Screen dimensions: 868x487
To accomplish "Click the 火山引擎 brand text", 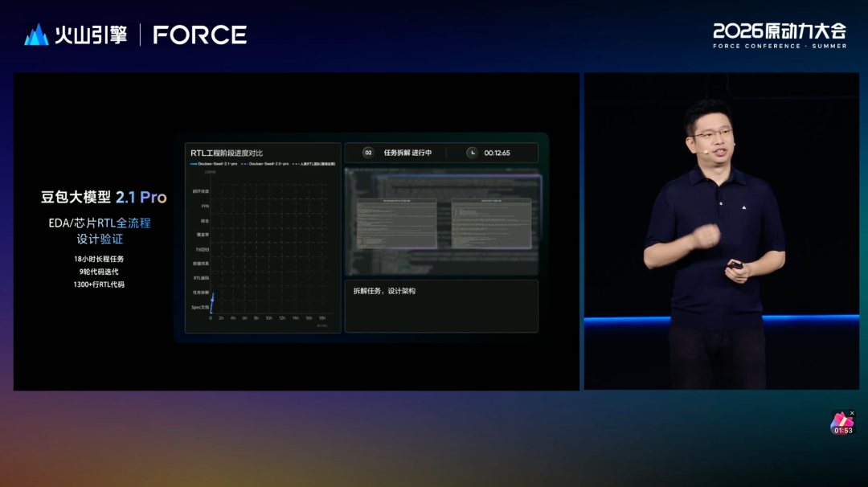I will coord(91,35).
